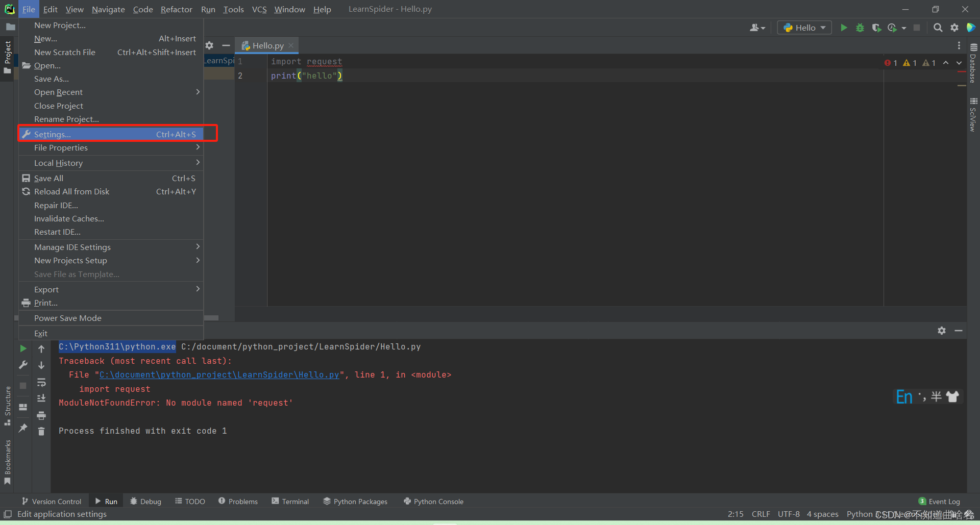Toggle Power Save Mode

click(111, 318)
